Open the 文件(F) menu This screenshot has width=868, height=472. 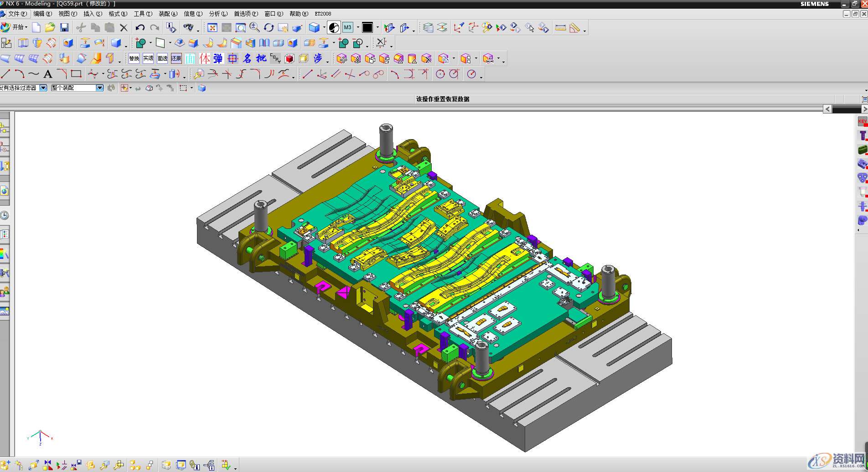17,14
